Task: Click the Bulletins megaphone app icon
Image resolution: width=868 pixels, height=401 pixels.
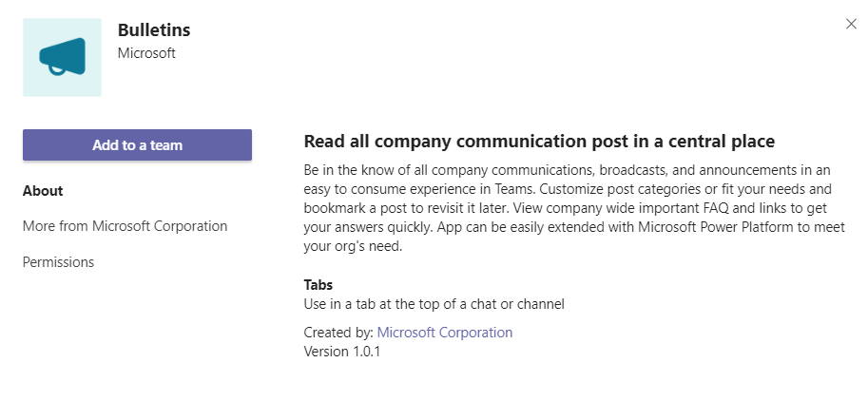Action: (62, 57)
